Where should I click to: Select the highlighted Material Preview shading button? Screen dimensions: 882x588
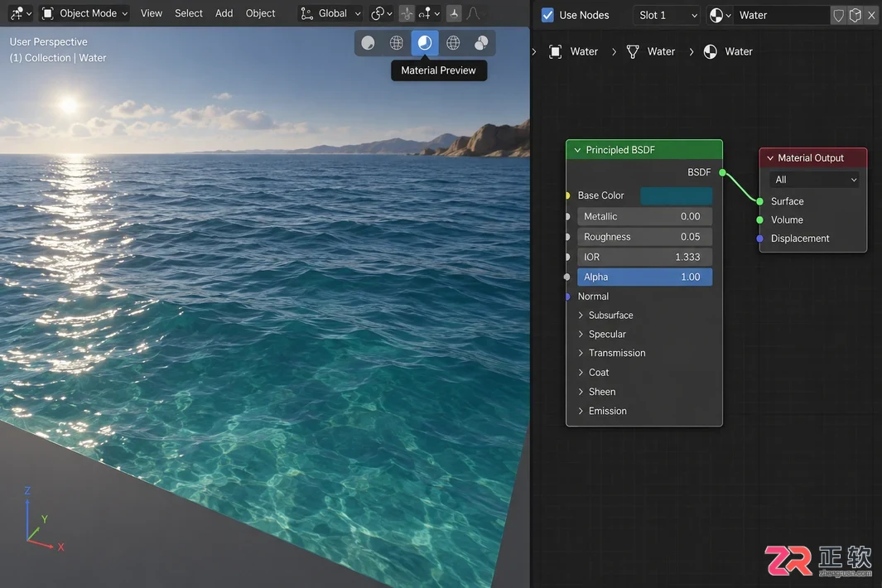coord(425,43)
